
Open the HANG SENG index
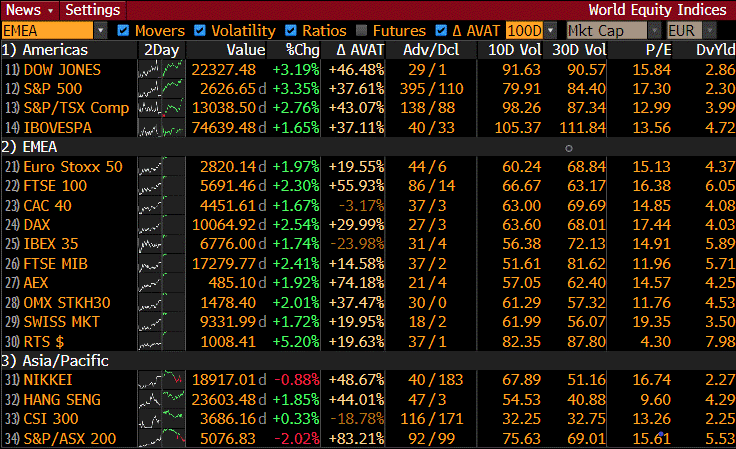(62, 400)
